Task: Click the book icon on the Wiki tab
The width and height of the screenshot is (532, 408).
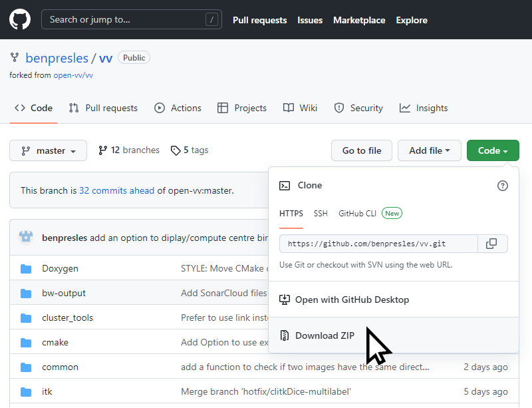Action: tap(289, 108)
